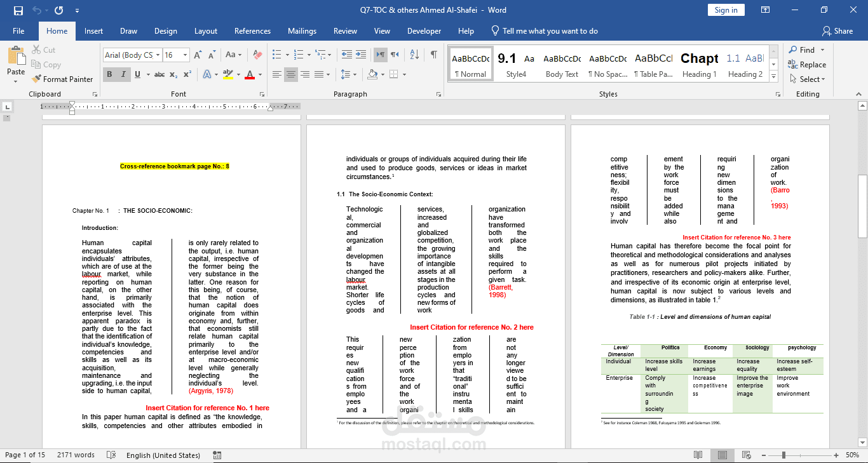The image size is (868, 463).
Task: Open Change Case dropdown
Action: (x=234, y=55)
